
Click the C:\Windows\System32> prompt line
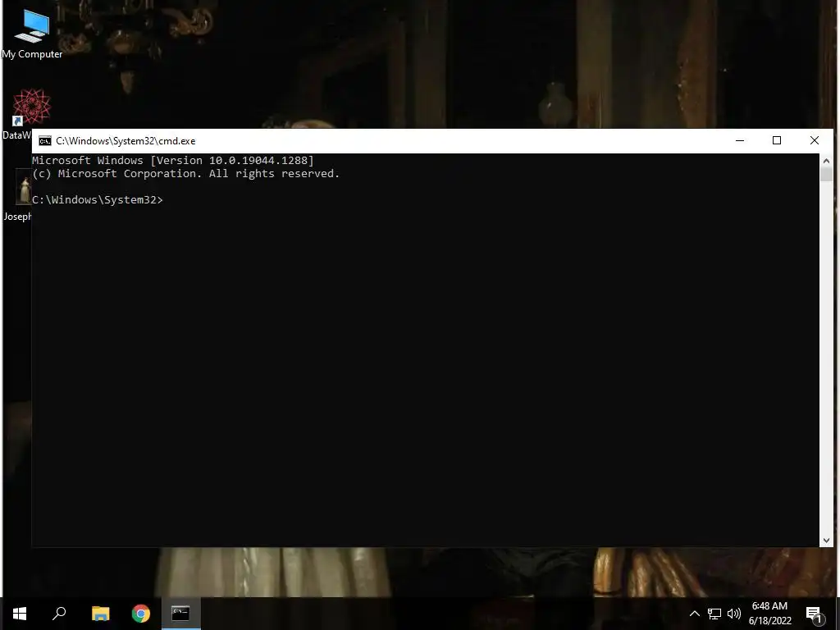pyautogui.click(x=98, y=200)
